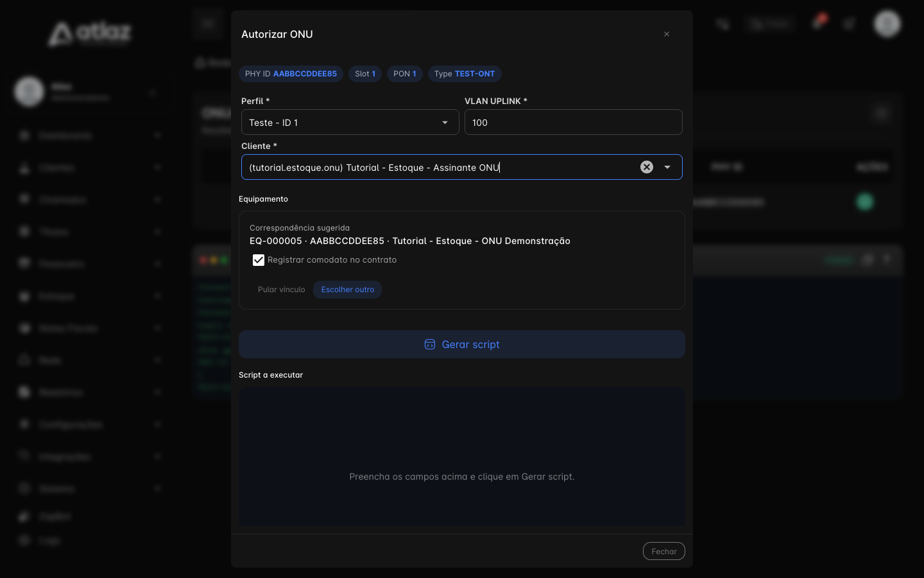Choose Escolher outro equipment option

click(x=348, y=290)
